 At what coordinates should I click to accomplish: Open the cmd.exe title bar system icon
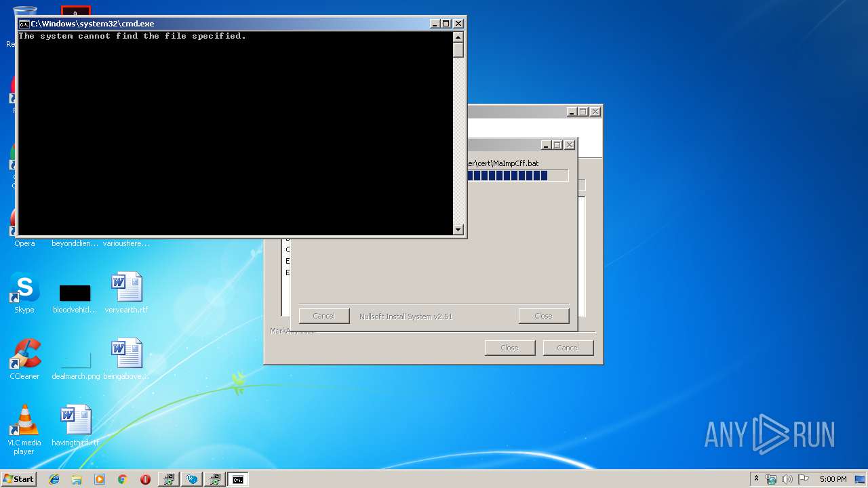[x=24, y=24]
